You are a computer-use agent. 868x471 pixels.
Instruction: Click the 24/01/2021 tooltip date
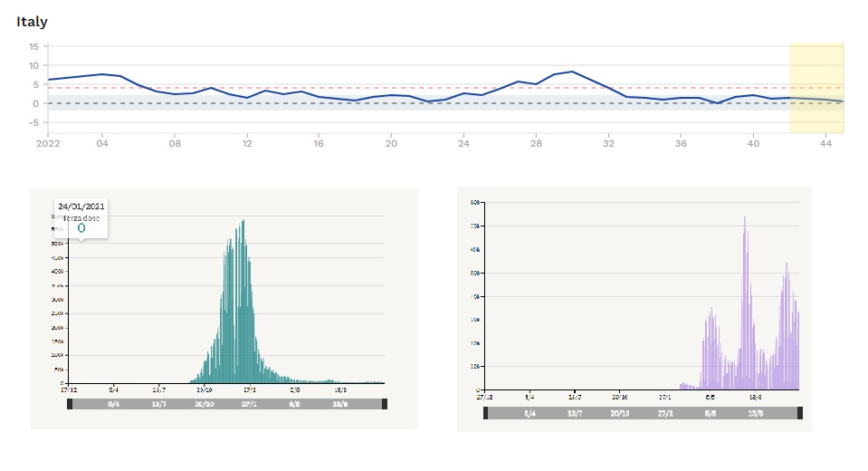tap(81, 207)
